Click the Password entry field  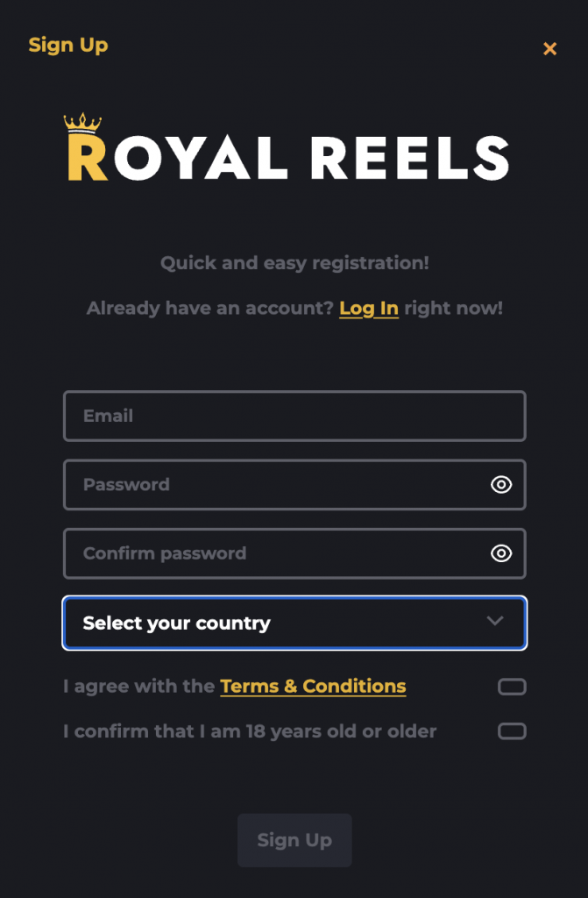tap(263, 485)
